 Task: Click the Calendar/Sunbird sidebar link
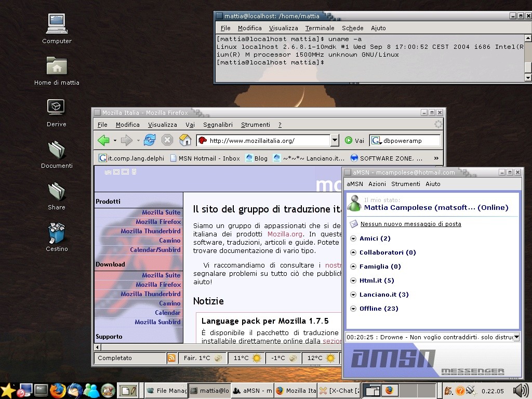(155, 250)
